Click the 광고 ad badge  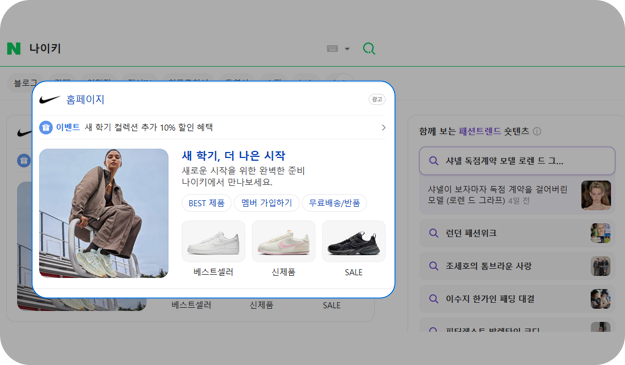click(377, 99)
